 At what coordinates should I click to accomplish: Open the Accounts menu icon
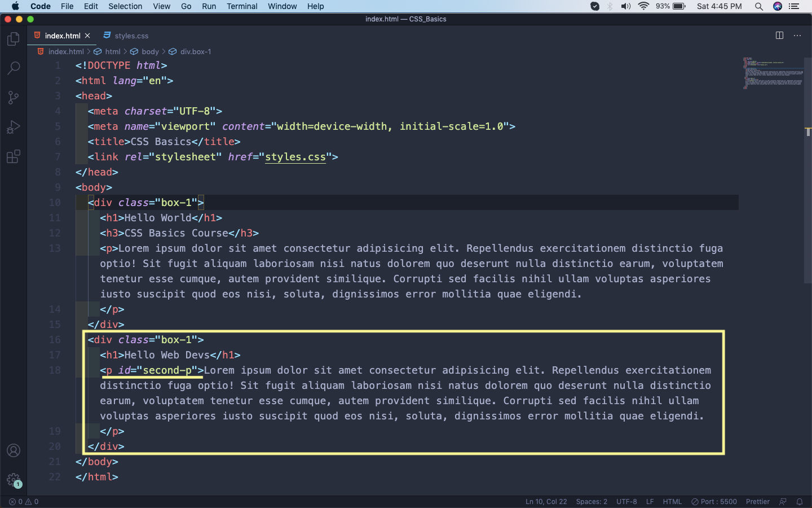13,450
